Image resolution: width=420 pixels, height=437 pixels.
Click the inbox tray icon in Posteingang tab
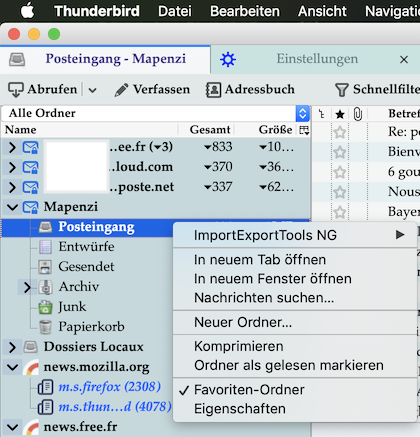click(x=17, y=60)
